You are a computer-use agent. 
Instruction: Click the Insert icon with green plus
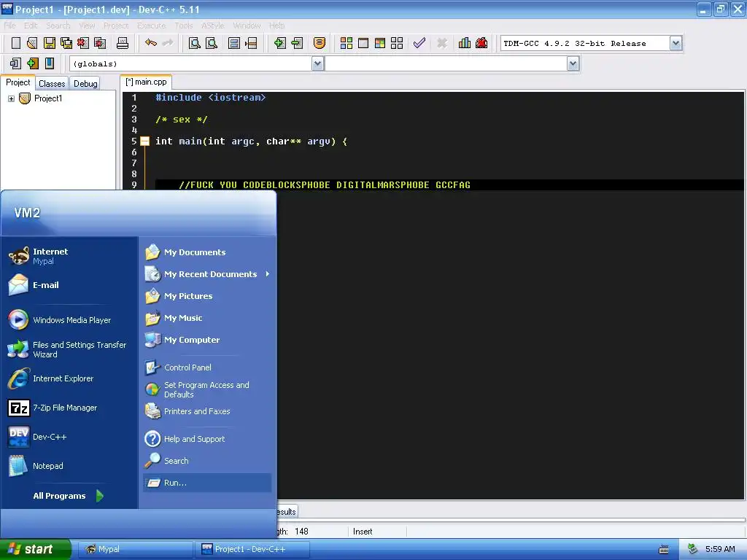(32, 63)
